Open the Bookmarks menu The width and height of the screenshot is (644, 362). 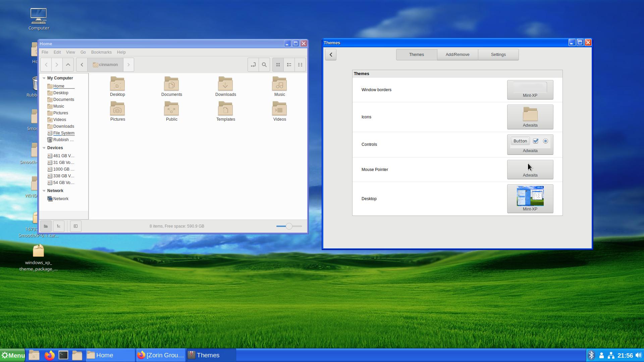[101, 52]
